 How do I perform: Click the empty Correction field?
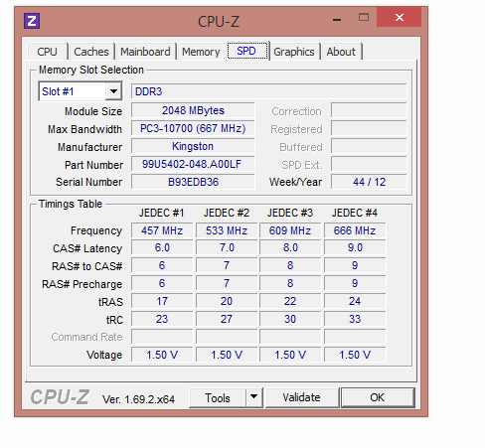click(369, 110)
